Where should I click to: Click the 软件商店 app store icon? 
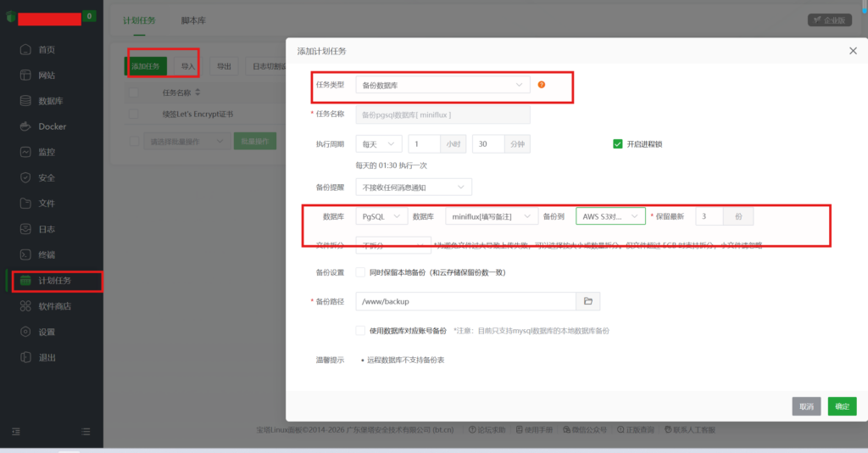point(25,306)
